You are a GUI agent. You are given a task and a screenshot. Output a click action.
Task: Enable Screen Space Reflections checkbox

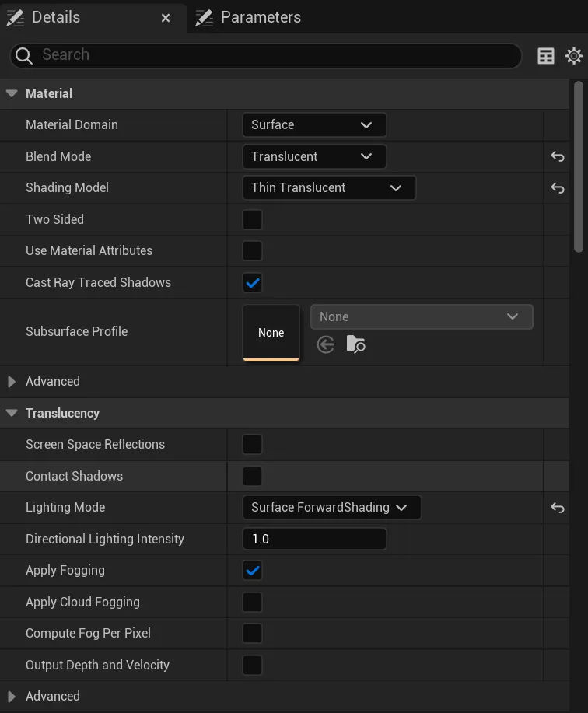(253, 445)
